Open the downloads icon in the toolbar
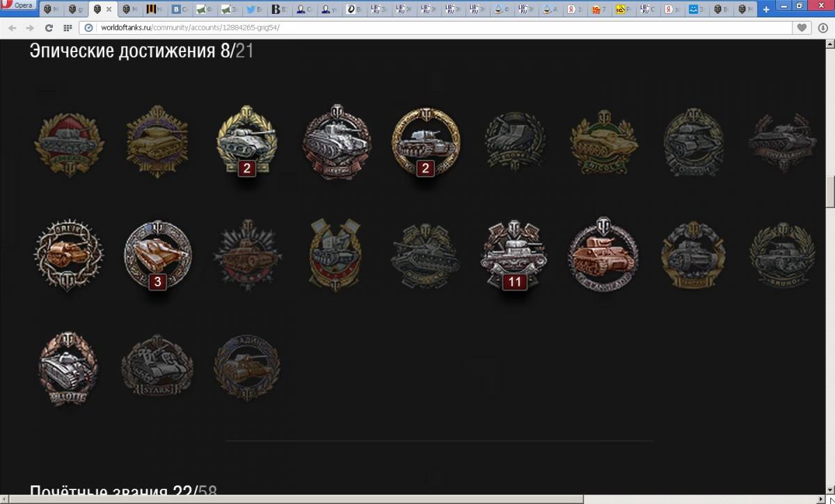Image resolution: width=835 pixels, height=504 pixels. click(x=823, y=28)
